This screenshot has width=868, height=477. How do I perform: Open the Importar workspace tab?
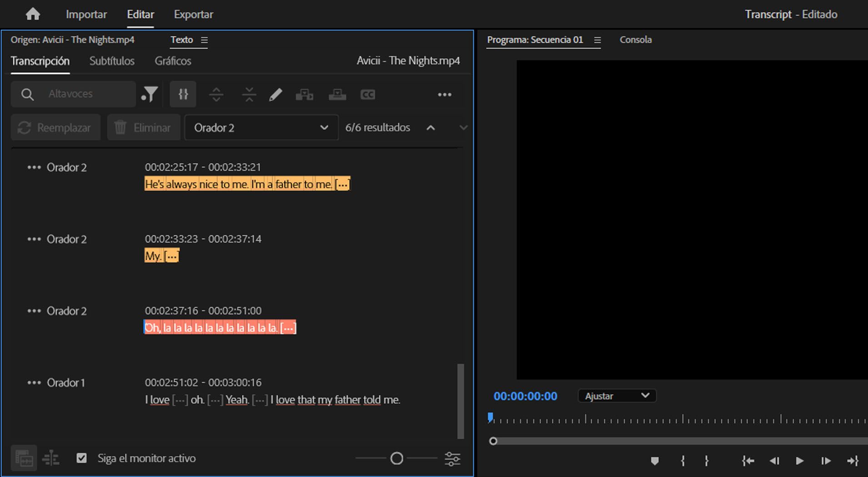(86, 14)
